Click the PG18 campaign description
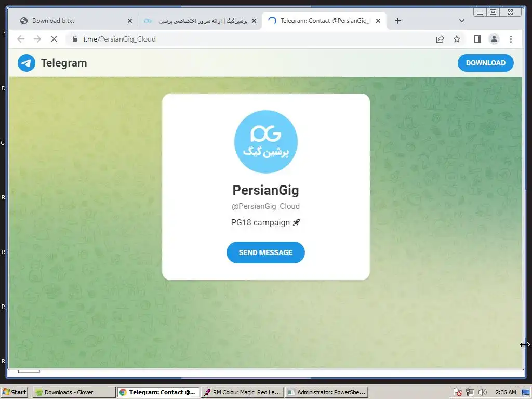 [265, 222]
